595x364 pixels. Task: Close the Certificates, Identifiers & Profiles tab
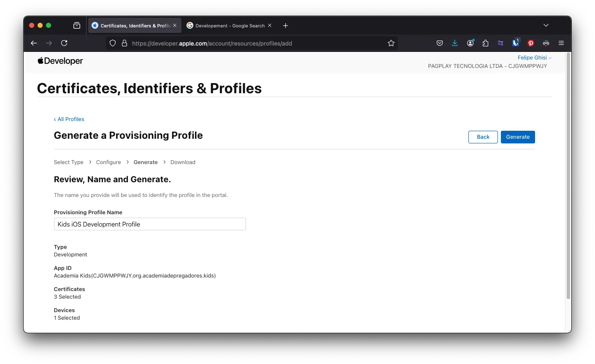(175, 25)
